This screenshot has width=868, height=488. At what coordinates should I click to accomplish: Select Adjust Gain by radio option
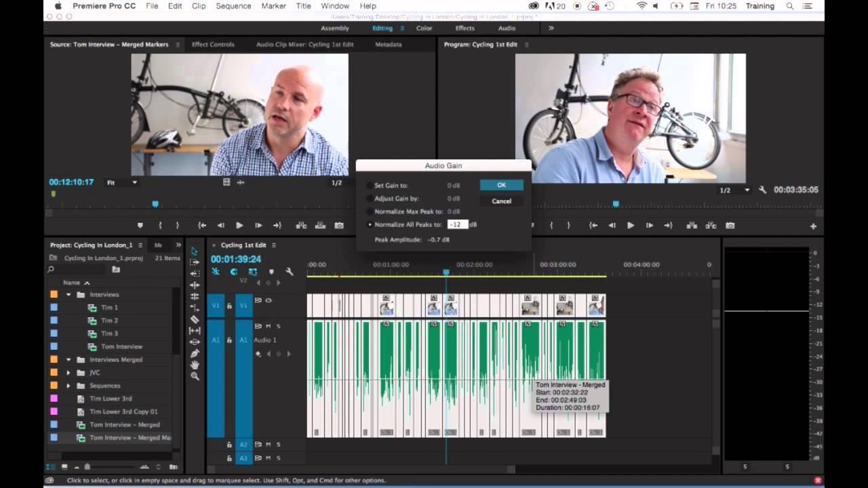click(370, 199)
